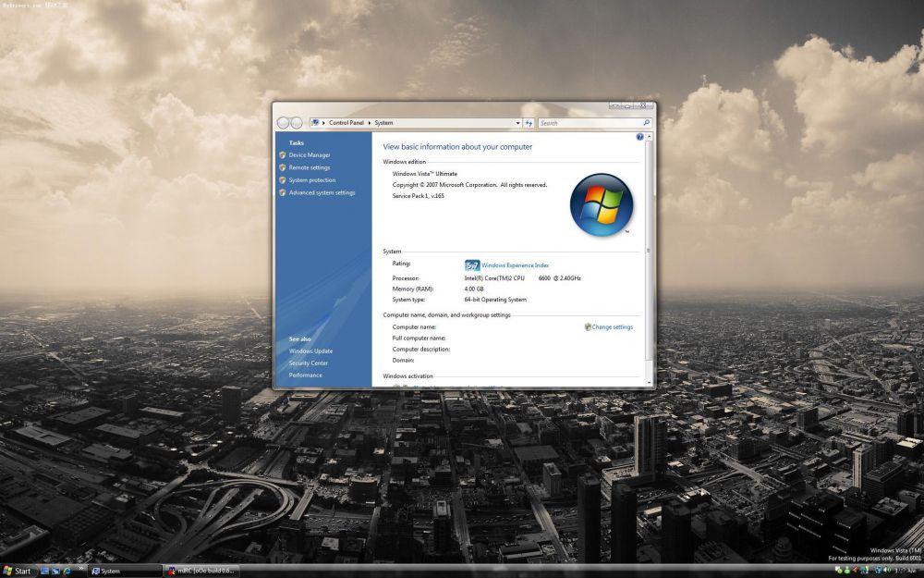Click the computer icon in address bar
924x578 pixels.
click(315, 123)
